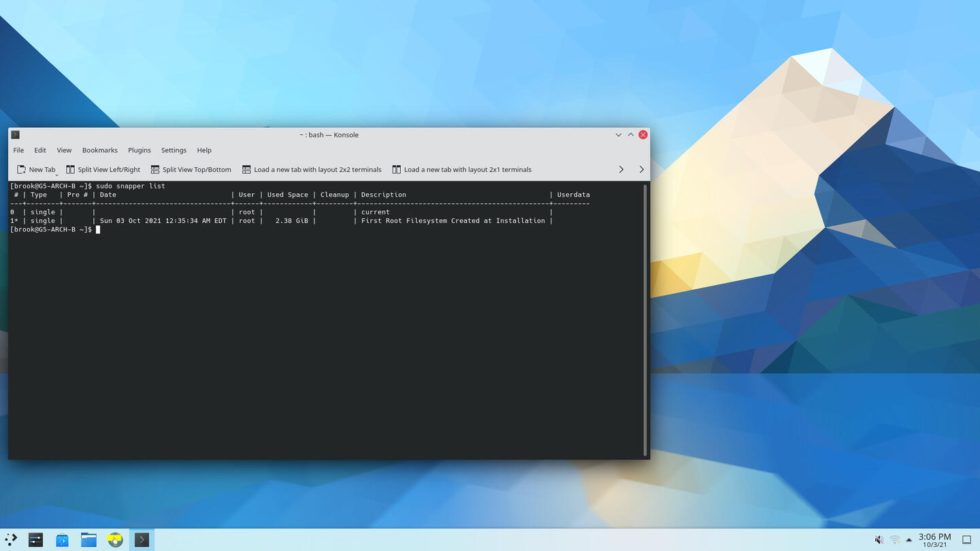The height and width of the screenshot is (551, 980).
Task: Click the globe browser icon in the taskbar
Action: pos(115,539)
